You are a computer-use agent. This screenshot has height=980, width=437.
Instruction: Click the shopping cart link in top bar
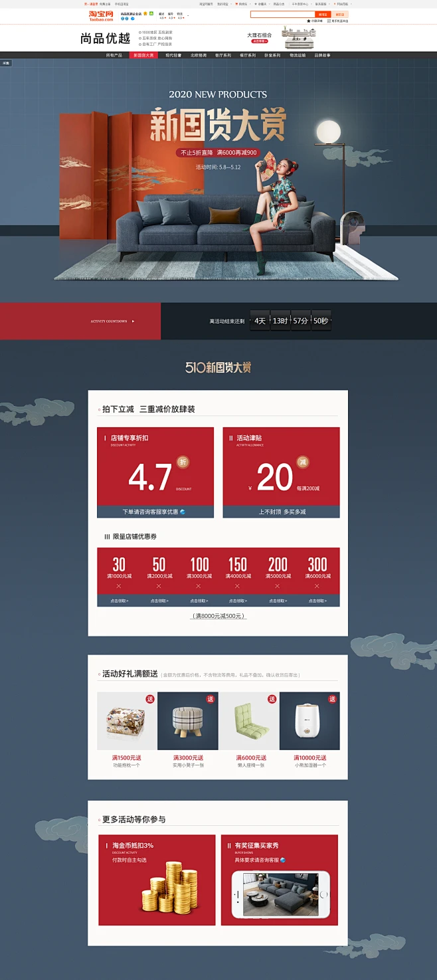pyautogui.click(x=241, y=4)
